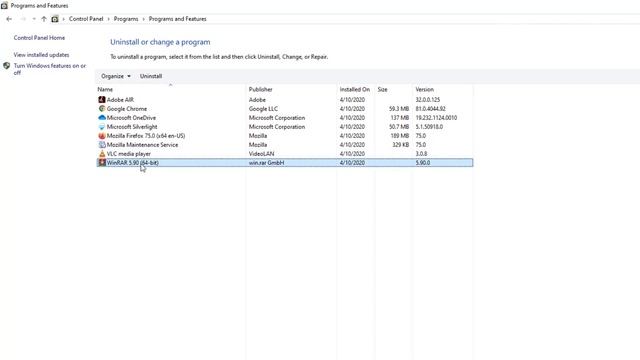The height and width of the screenshot is (360, 640).
Task: Expand chevron after Control Panel breadcrumb
Action: pos(109,19)
